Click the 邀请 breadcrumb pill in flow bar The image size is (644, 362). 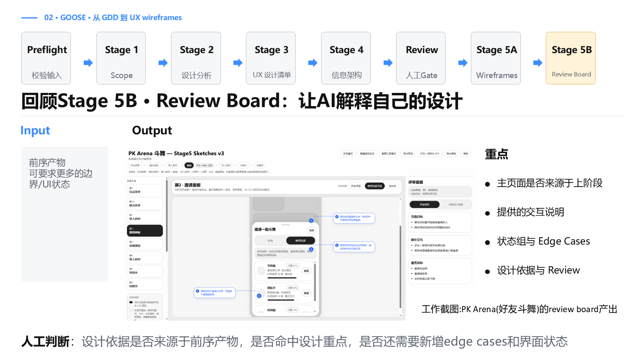tap(189, 165)
